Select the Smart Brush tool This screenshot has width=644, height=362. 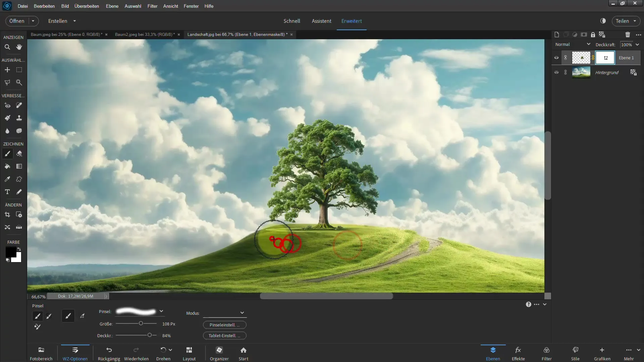[x=7, y=118]
